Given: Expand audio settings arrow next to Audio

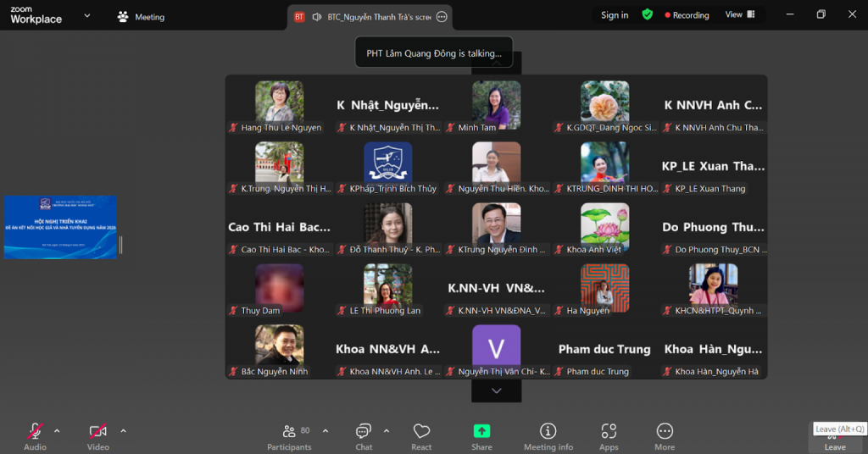Looking at the screenshot, I should pyautogui.click(x=57, y=430).
